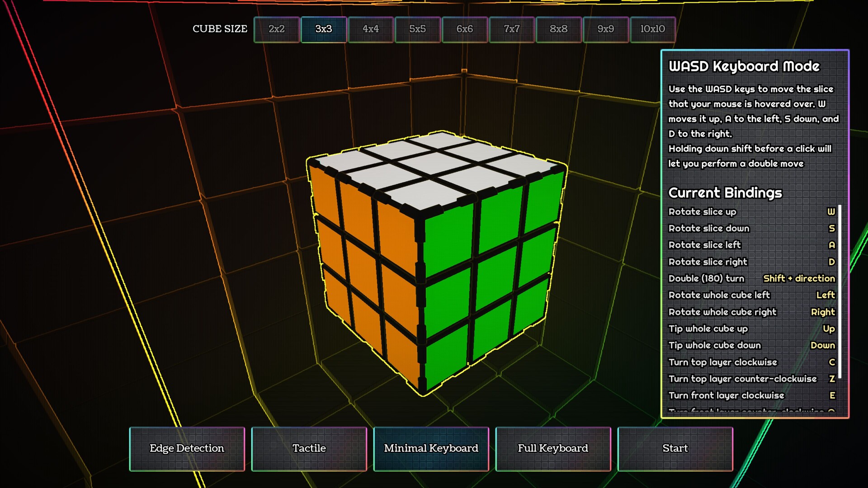Choose the Edge Detection control mode

point(187,449)
